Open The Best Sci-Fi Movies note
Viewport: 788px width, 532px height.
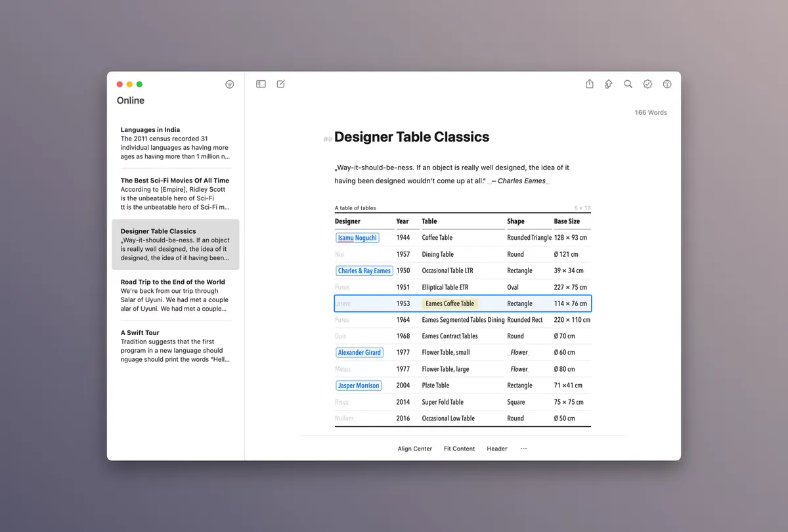[175, 194]
